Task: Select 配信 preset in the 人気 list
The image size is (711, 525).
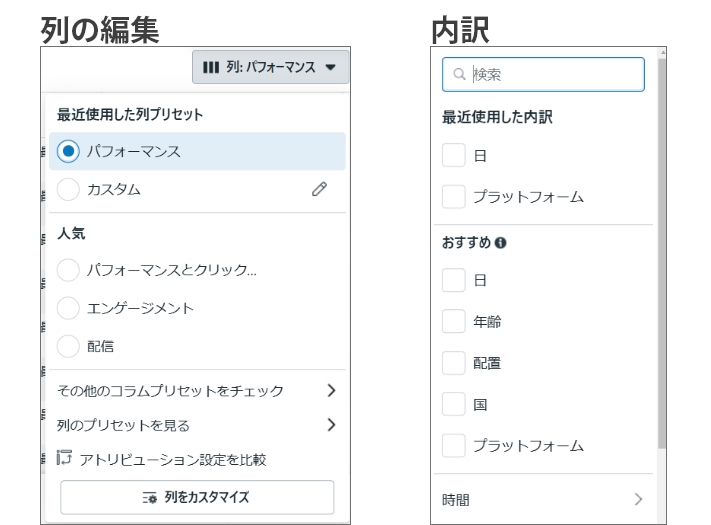Action: click(x=68, y=346)
